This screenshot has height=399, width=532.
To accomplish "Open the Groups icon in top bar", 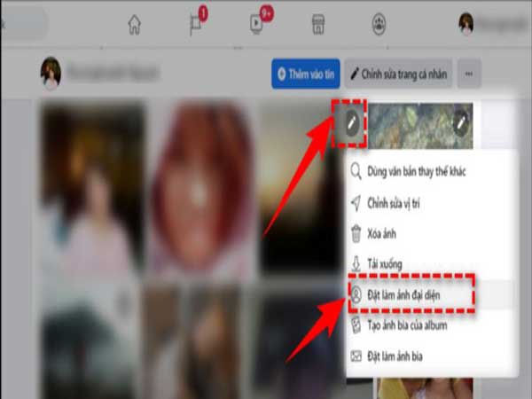I will [379, 25].
